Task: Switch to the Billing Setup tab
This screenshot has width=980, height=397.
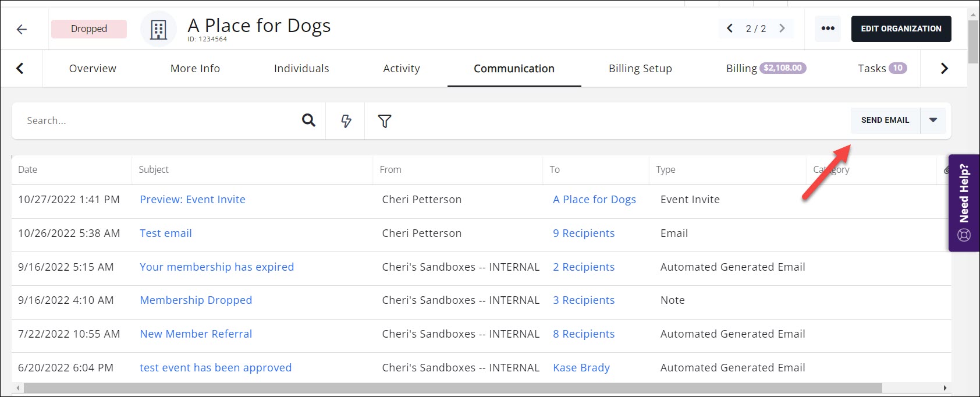Action: pos(640,69)
